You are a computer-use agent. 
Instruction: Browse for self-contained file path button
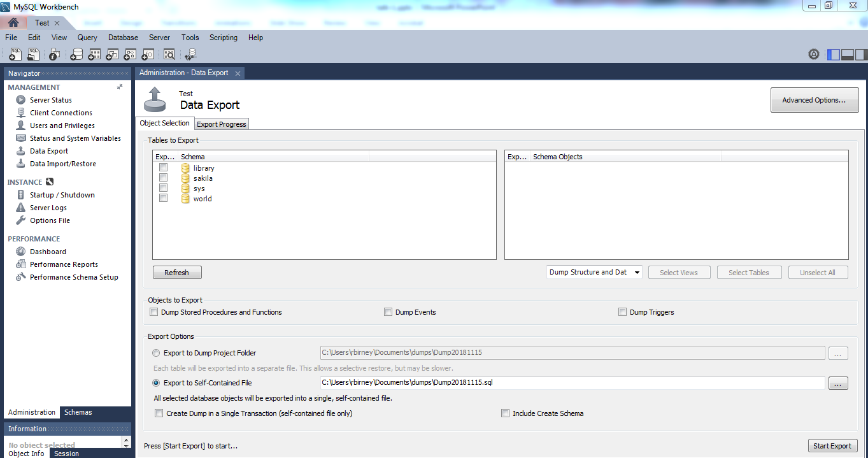[838, 383]
